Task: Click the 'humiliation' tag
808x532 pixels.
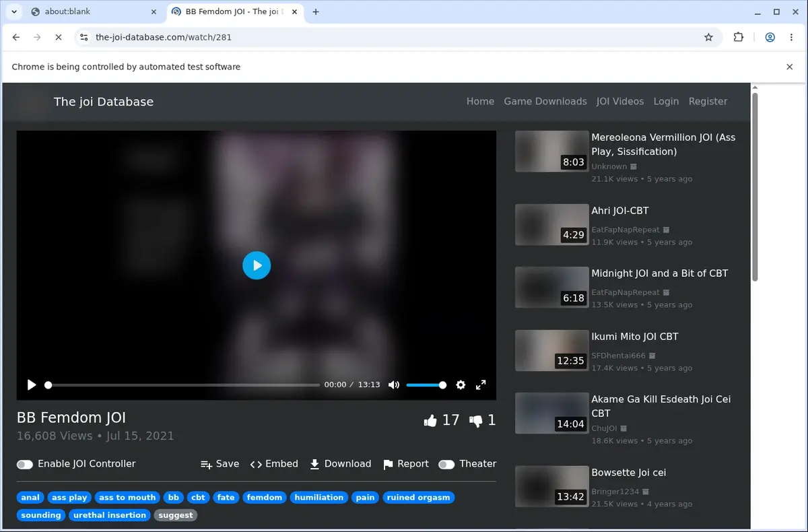Action: click(319, 498)
